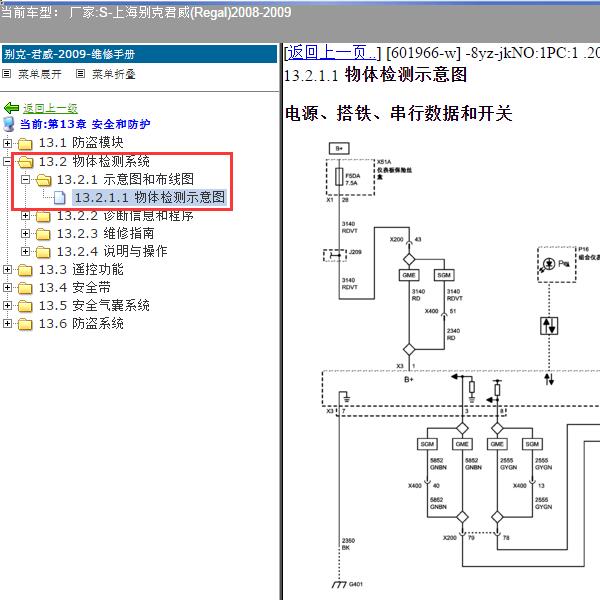Open 13.5 安全气囊系统 tree item
This screenshot has width=600, height=600.
click(94, 305)
